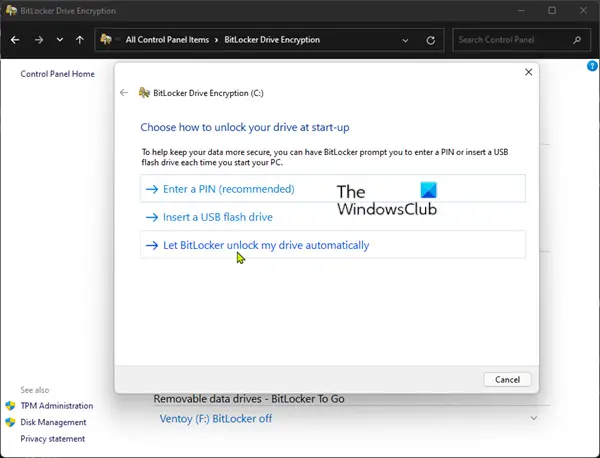The image size is (600, 458).
Task: Choose Enter a PIN (recommended)
Action: 333,189
